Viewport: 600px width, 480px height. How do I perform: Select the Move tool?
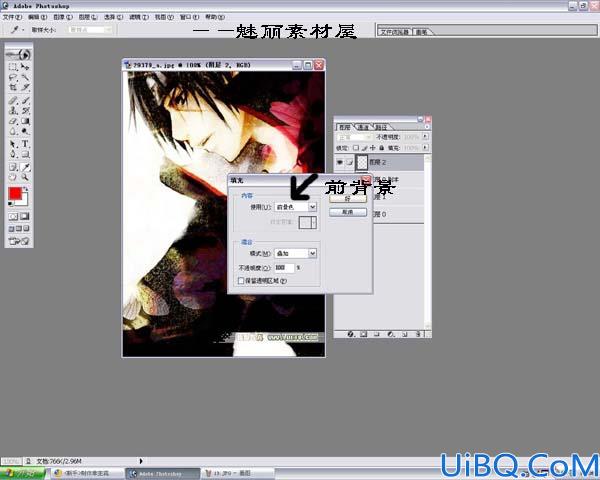tap(25, 67)
